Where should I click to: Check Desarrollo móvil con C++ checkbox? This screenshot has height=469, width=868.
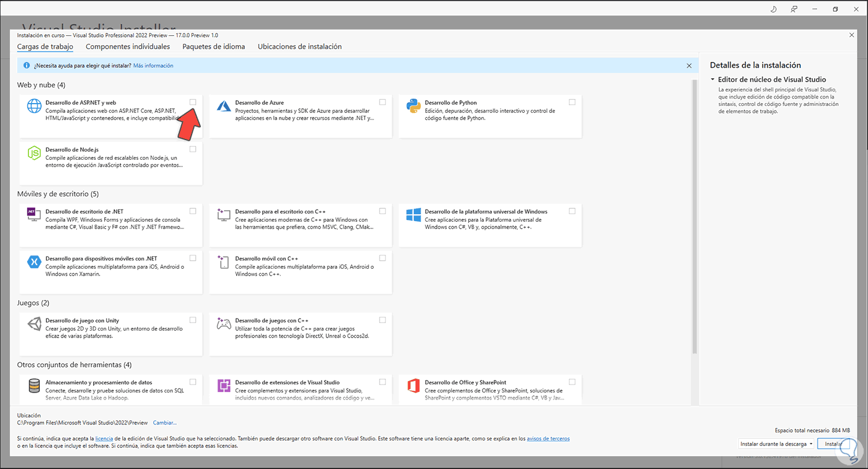(x=382, y=258)
